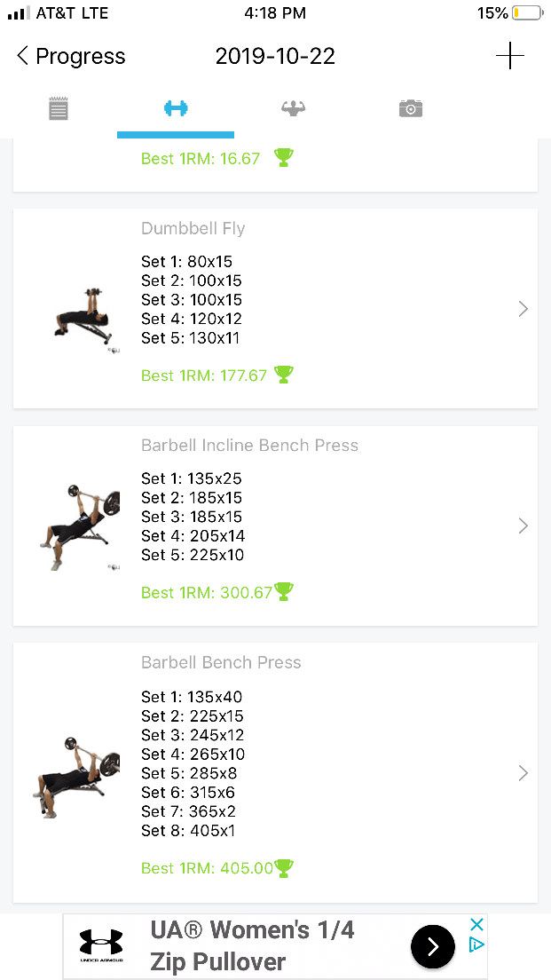Tap trophy beside Best 1RM 16.67
The height and width of the screenshot is (980, 551).
click(283, 158)
